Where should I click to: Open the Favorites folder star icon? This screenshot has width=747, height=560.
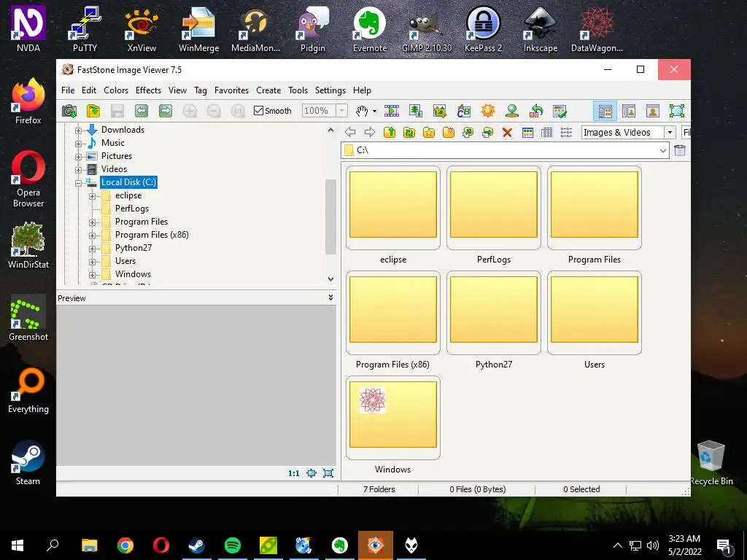pos(429,133)
